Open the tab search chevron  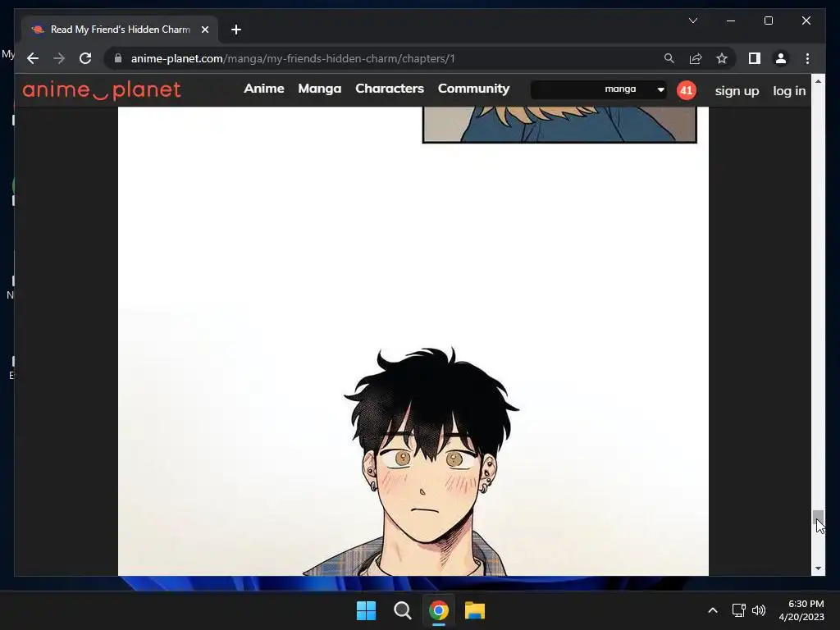(692, 21)
